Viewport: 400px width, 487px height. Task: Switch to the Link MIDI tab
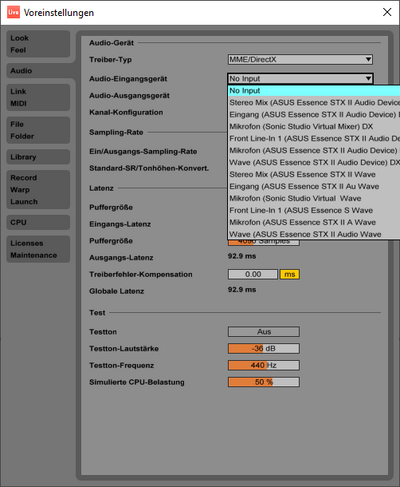point(38,97)
